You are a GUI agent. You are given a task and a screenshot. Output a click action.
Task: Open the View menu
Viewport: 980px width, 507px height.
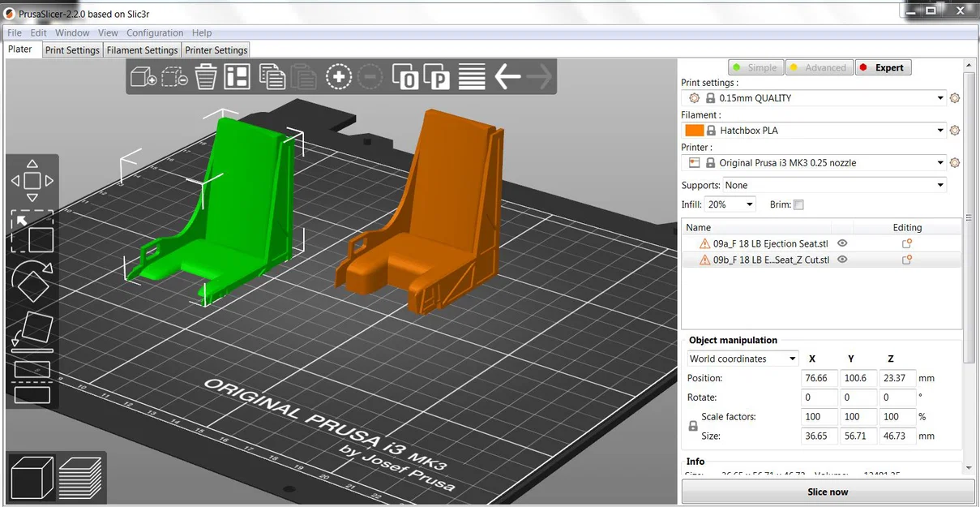click(x=108, y=32)
